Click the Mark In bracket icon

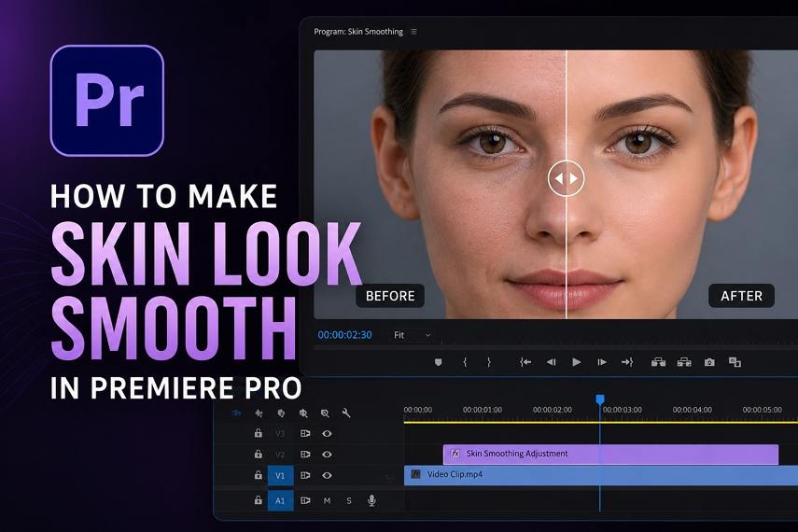(465, 362)
